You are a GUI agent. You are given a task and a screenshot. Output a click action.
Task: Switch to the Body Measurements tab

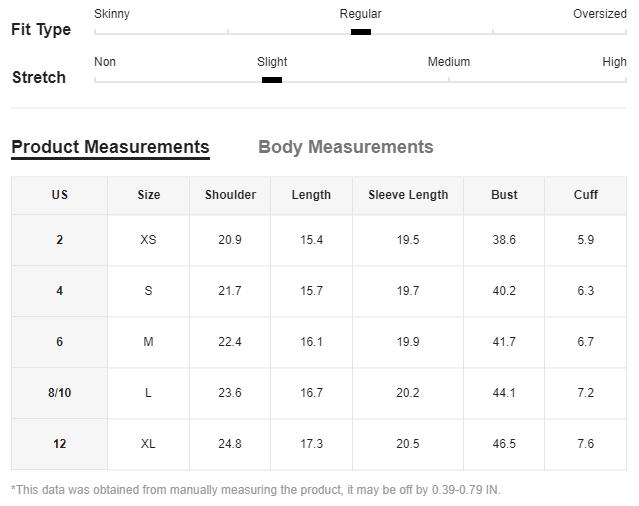click(345, 147)
